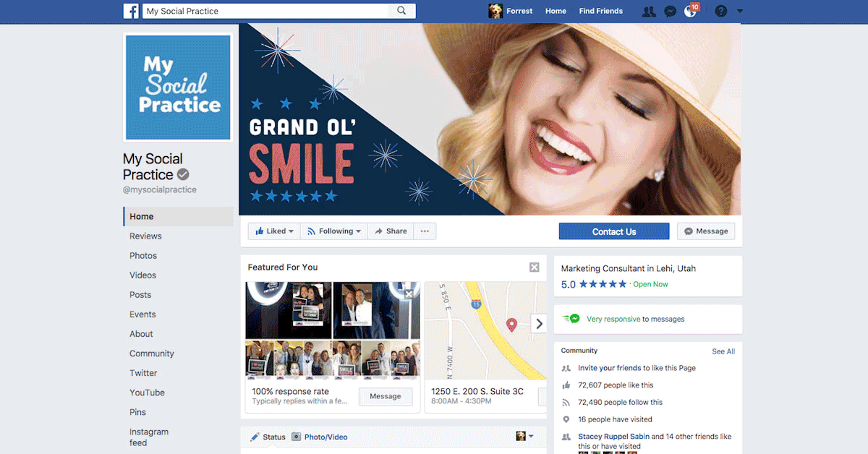Toggle Following for My Social Practice
This screenshot has width=868, height=454.
point(333,231)
